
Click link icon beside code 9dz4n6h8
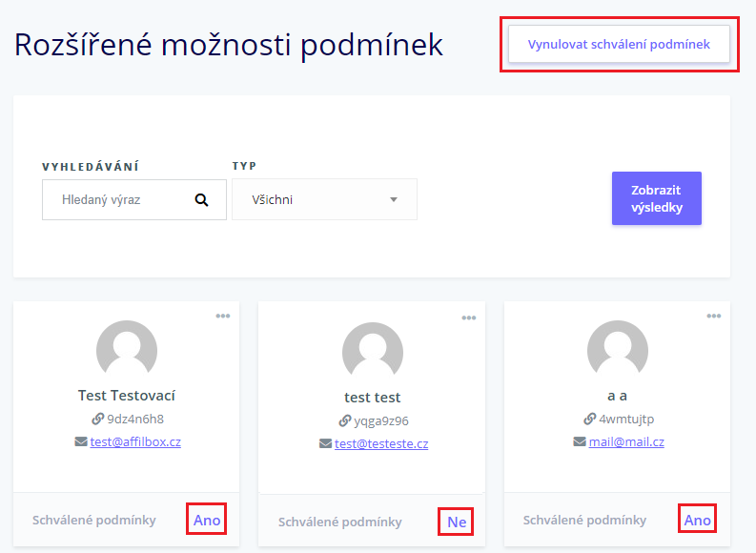point(98,419)
